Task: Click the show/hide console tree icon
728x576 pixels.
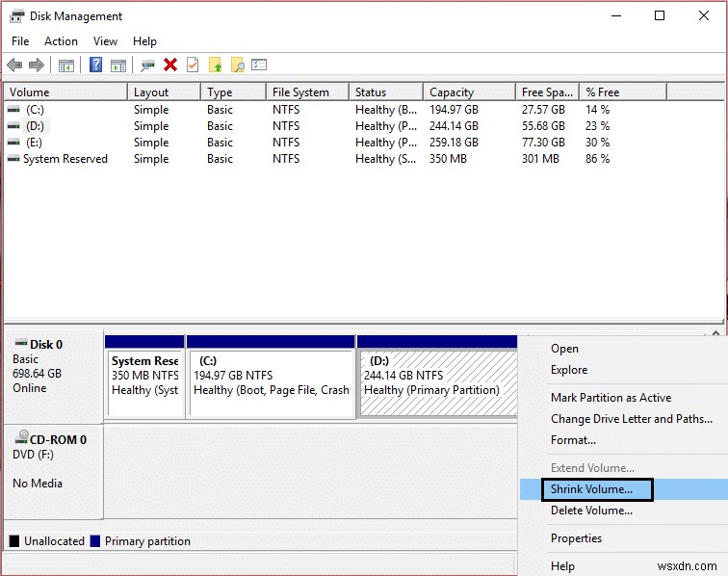Action: 65,65
